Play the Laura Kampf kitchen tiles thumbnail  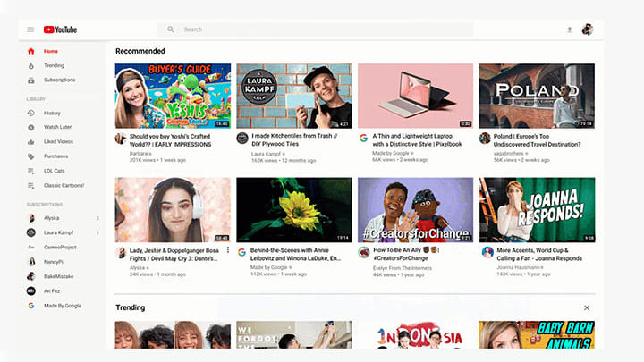pyautogui.click(x=294, y=96)
